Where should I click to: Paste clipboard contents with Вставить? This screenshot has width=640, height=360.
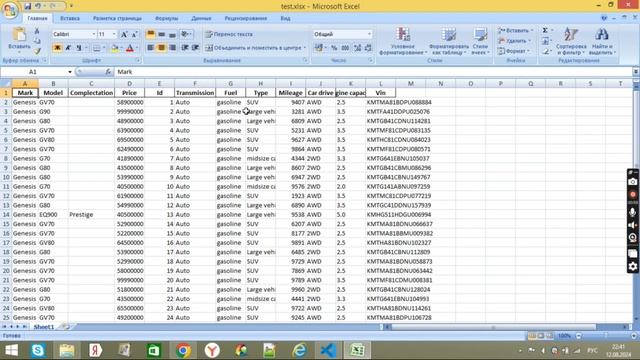19,39
